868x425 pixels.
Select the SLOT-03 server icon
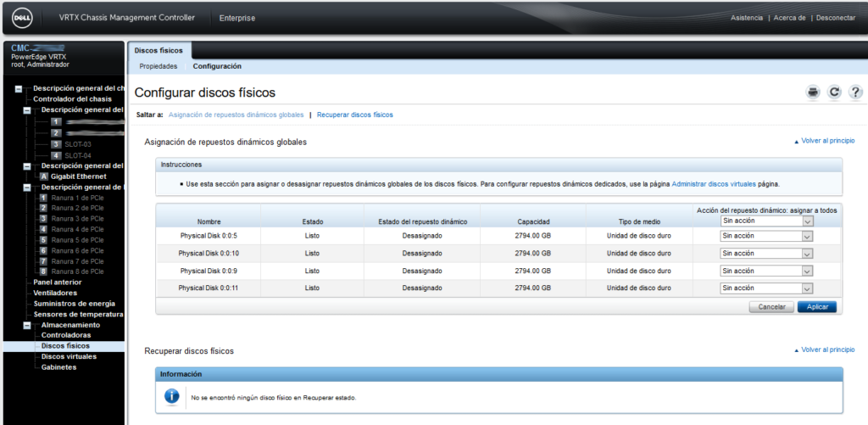coord(56,144)
